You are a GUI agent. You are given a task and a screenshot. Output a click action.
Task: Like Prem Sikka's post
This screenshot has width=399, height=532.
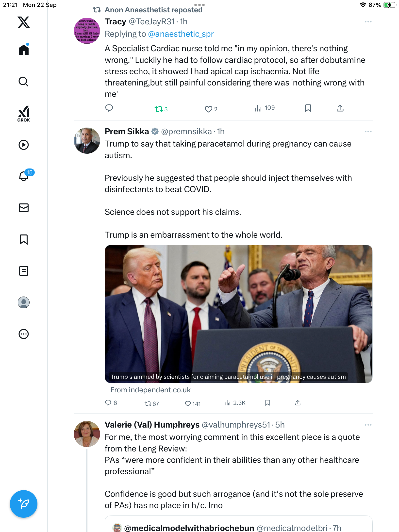(188, 404)
